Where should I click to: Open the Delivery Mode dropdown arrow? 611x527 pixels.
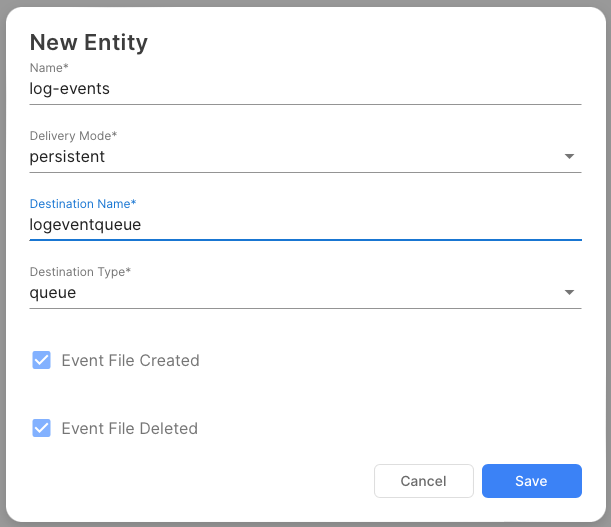[x=569, y=157]
